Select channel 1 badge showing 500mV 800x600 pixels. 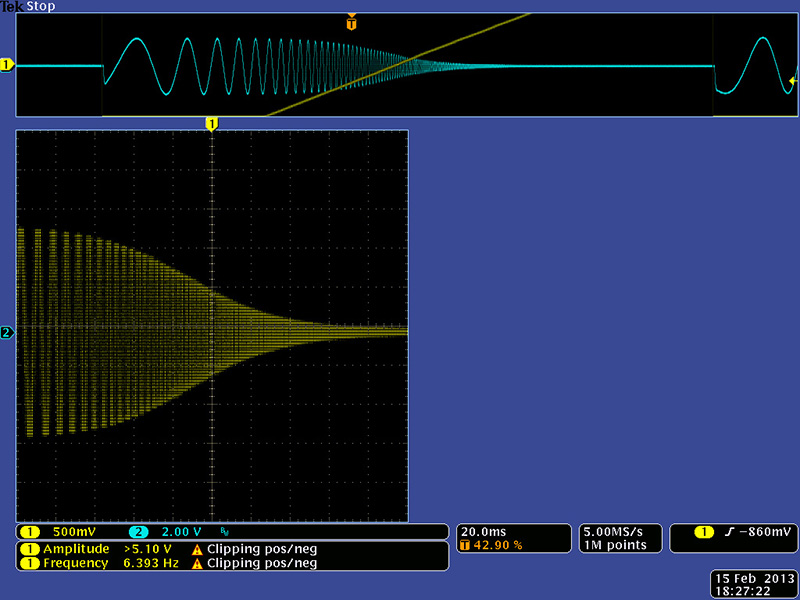[x=60, y=532]
